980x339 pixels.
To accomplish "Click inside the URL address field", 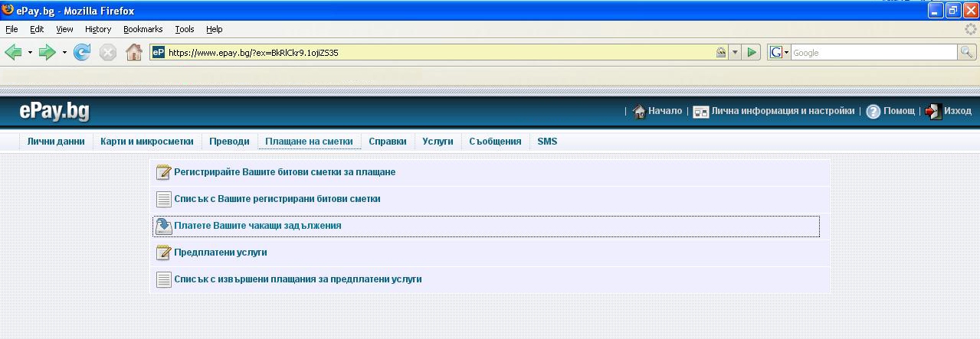I will click(439, 53).
